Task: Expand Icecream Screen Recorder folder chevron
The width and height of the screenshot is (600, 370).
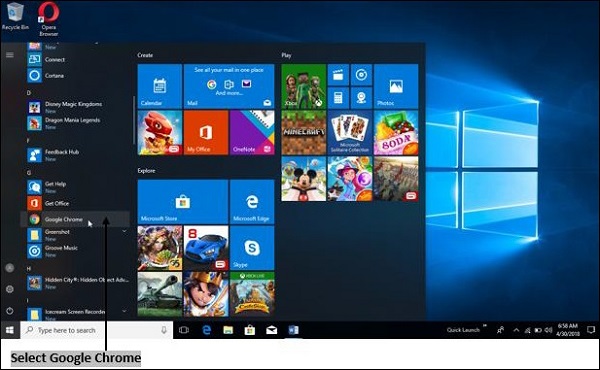Action: (124, 312)
